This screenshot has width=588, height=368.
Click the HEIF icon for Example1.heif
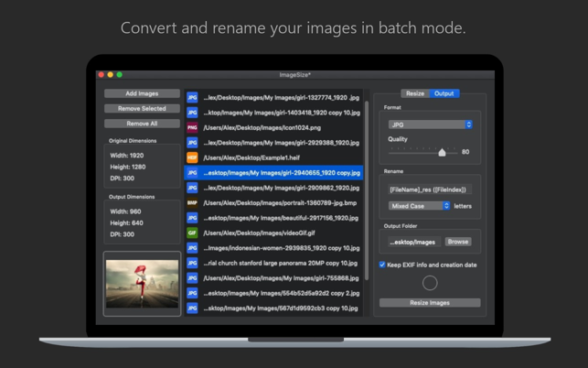tap(192, 157)
